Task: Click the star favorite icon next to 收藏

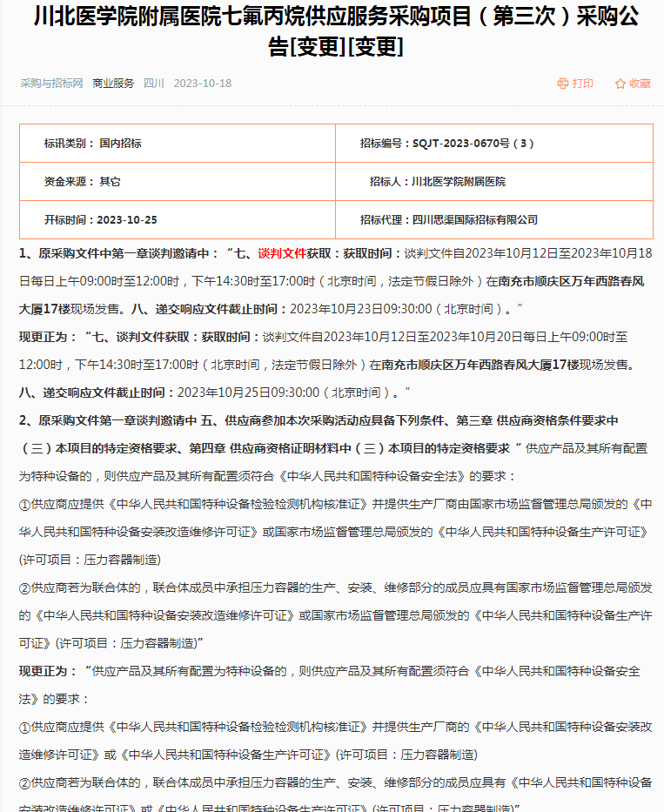Action: (620, 84)
